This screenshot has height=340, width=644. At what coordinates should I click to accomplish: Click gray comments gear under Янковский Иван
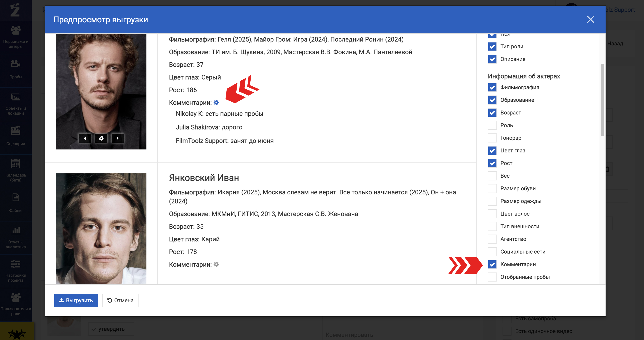click(x=216, y=264)
